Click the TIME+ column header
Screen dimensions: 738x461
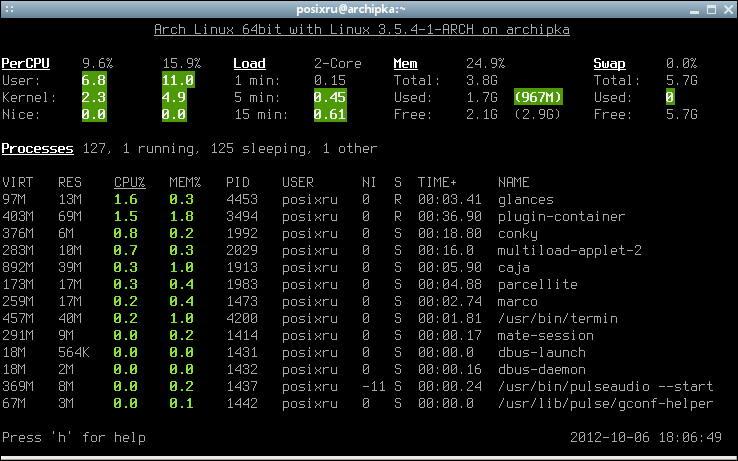(437, 182)
